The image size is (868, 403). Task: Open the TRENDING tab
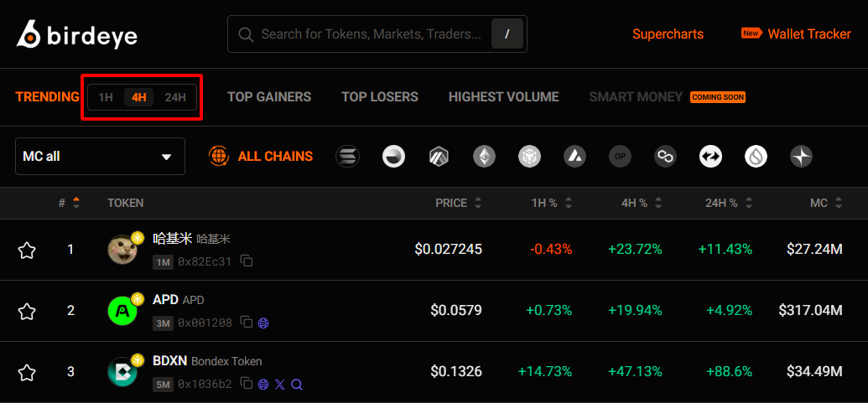click(x=48, y=97)
